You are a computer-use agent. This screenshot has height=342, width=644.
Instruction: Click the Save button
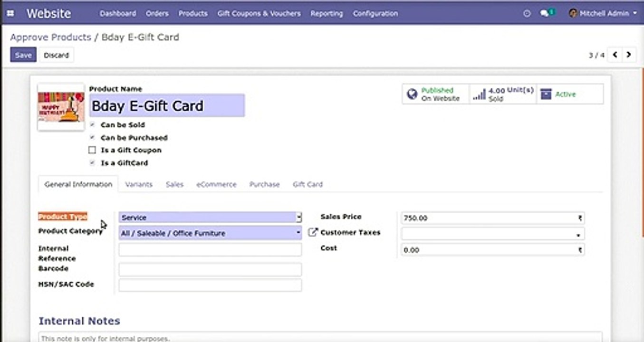tap(23, 55)
